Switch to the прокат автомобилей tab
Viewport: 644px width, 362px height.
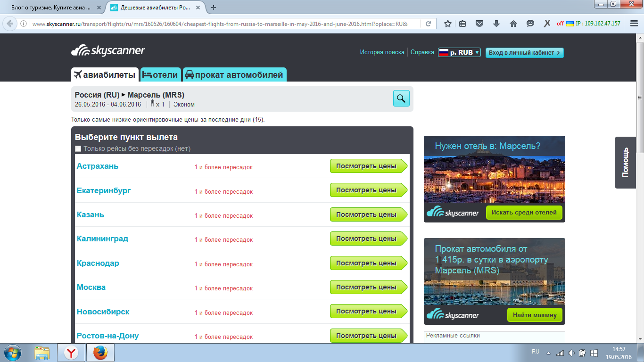pos(234,74)
